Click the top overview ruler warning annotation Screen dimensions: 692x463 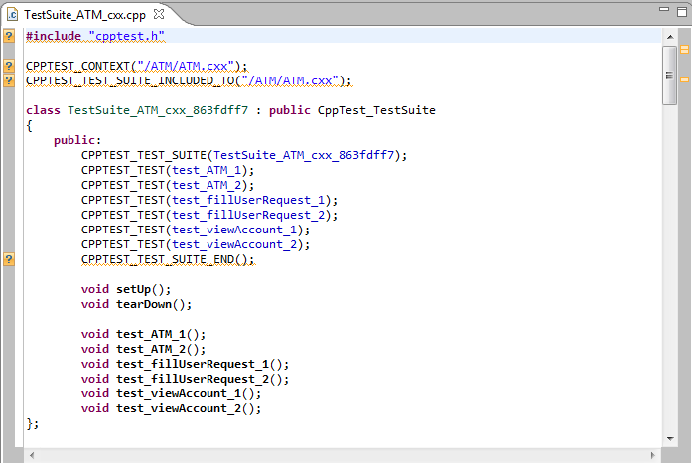[684, 49]
